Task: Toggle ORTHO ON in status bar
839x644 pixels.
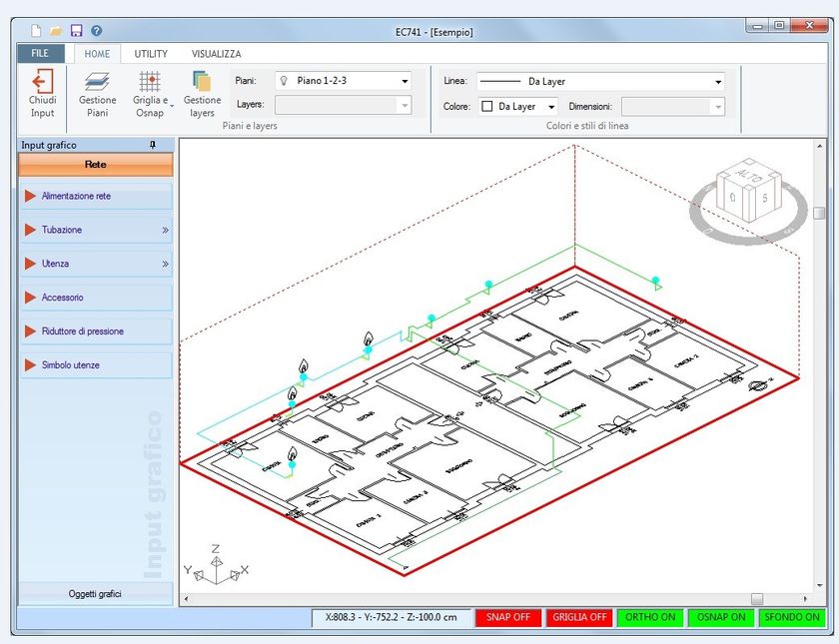Action: (x=650, y=617)
